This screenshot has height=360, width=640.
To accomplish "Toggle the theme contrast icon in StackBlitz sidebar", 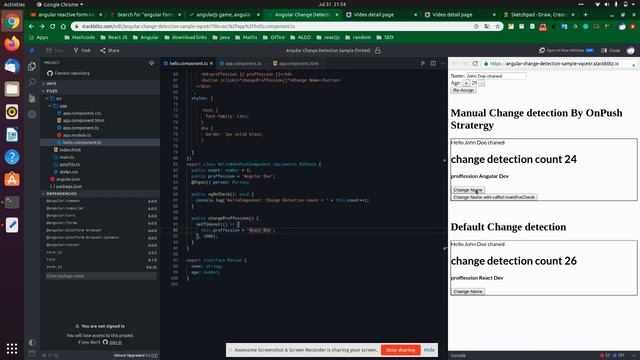I will pos(32,342).
